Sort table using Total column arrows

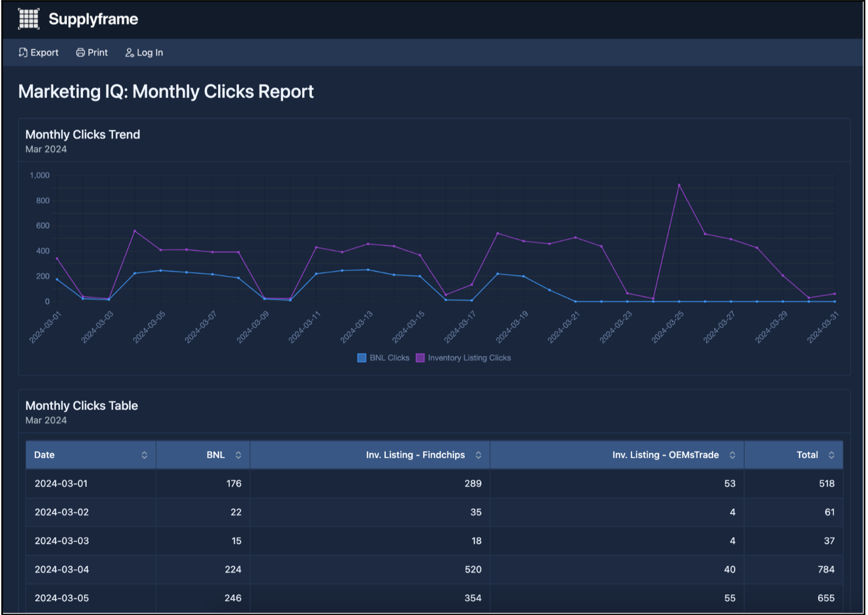(x=831, y=455)
